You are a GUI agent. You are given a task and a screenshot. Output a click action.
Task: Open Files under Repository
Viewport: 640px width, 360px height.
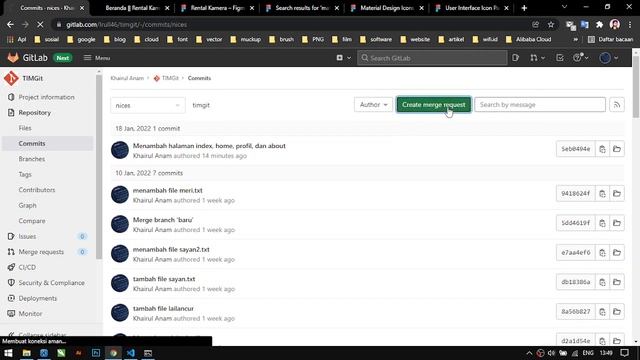[25, 128]
